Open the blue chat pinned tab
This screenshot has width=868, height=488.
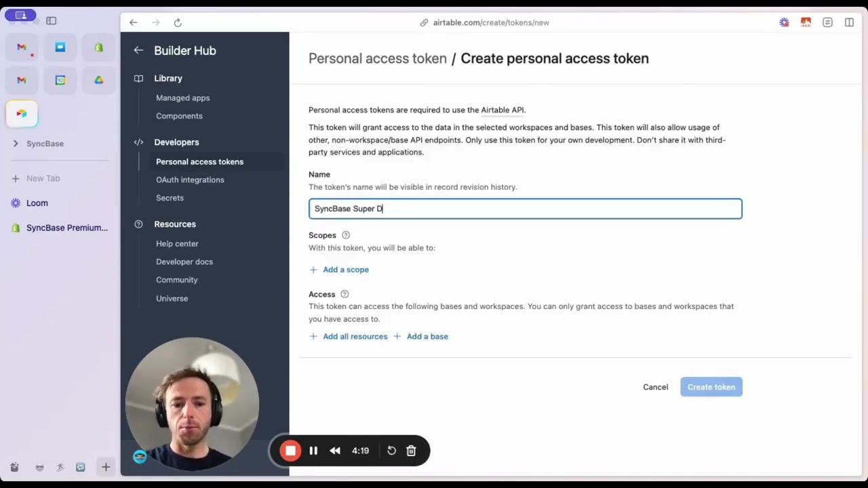(60, 47)
